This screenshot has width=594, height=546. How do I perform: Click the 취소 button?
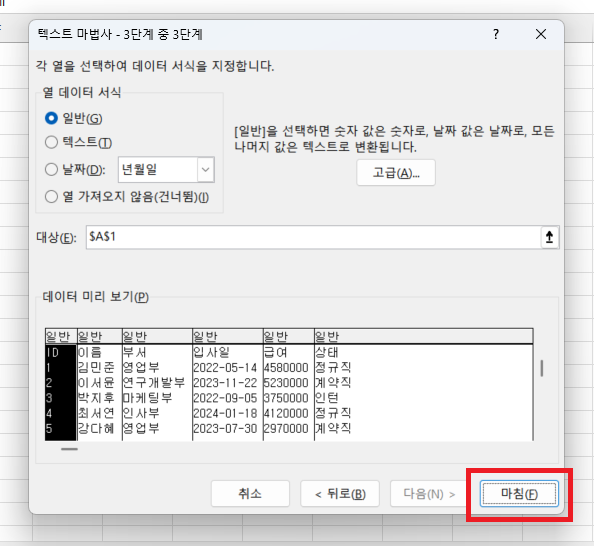click(250, 494)
